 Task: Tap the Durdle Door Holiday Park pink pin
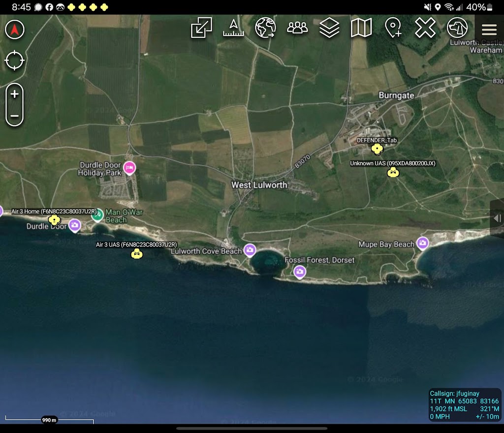pos(129,168)
